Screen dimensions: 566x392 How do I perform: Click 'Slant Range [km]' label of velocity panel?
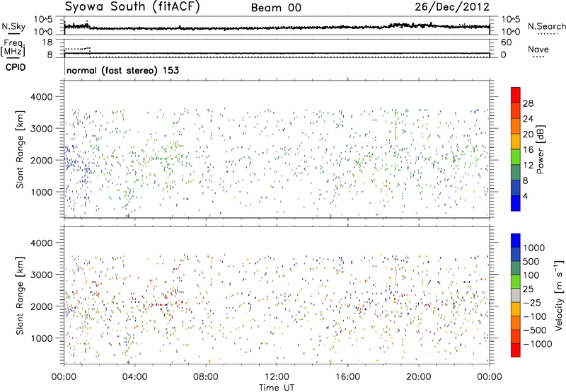click(20, 295)
